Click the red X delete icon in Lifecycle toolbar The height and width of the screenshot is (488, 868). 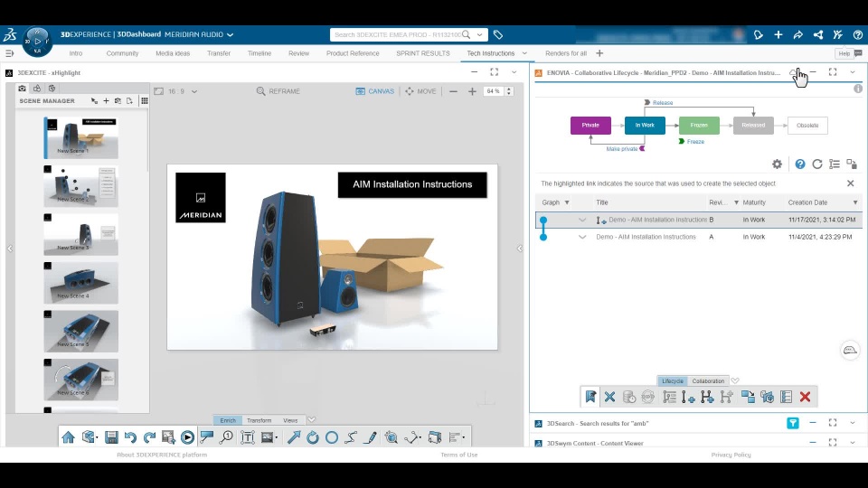(805, 397)
